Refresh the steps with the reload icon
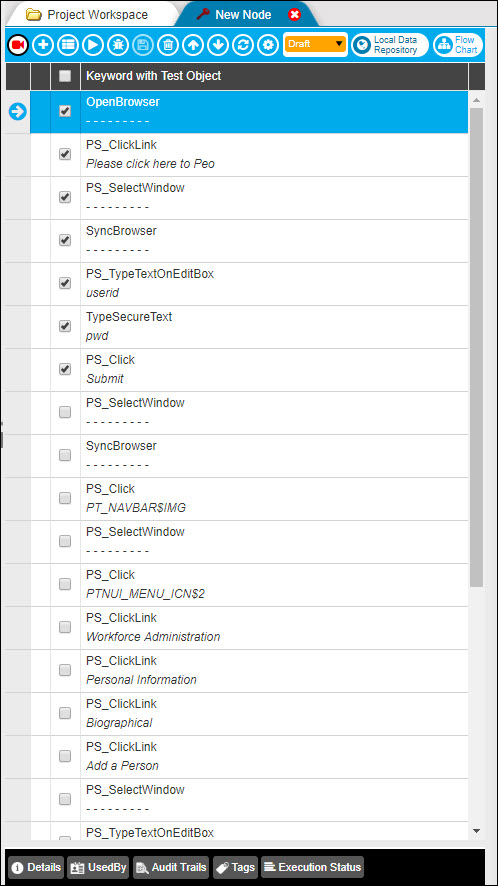The height and width of the screenshot is (886, 498). coord(243,45)
